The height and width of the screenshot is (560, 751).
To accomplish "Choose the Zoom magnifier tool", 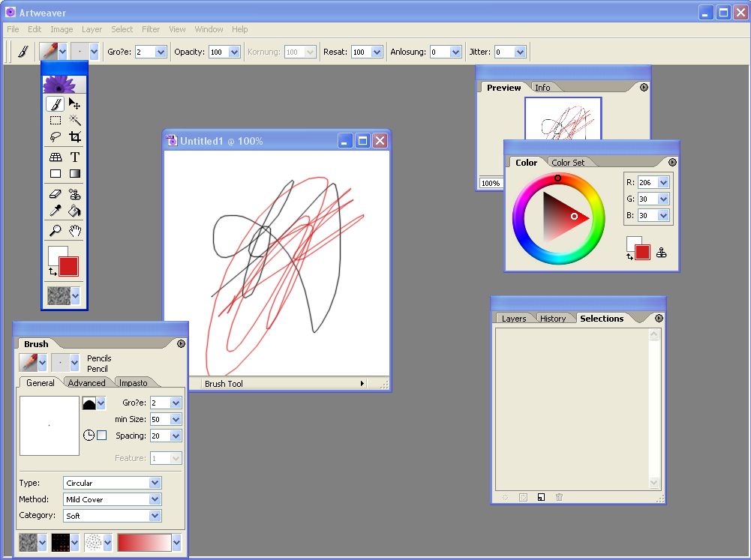I will click(56, 231).
